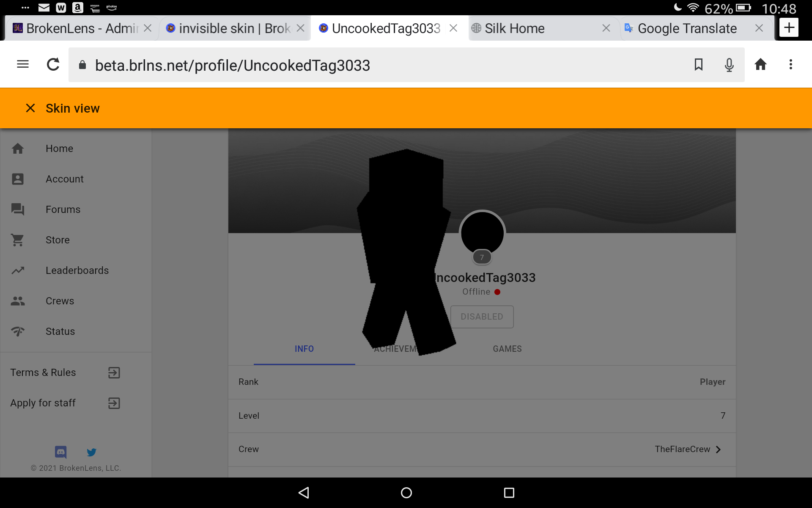Open TheFlareCrew crew link
Screen dimensions: 812x508
(682, 449)
